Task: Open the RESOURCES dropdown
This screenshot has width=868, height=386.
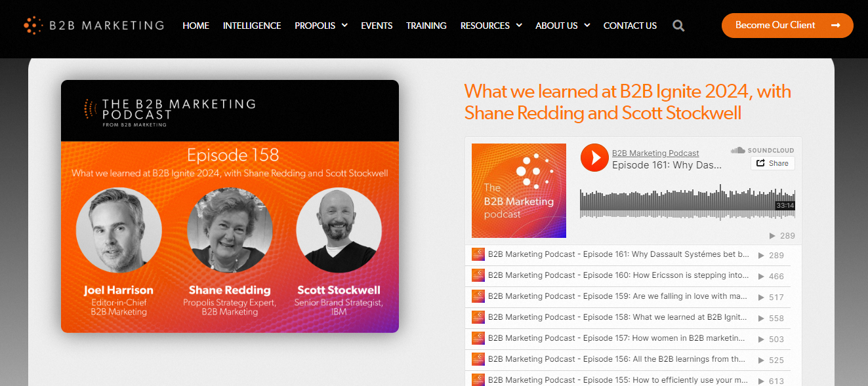Action: pyautogui.click(x=491, y=26)
